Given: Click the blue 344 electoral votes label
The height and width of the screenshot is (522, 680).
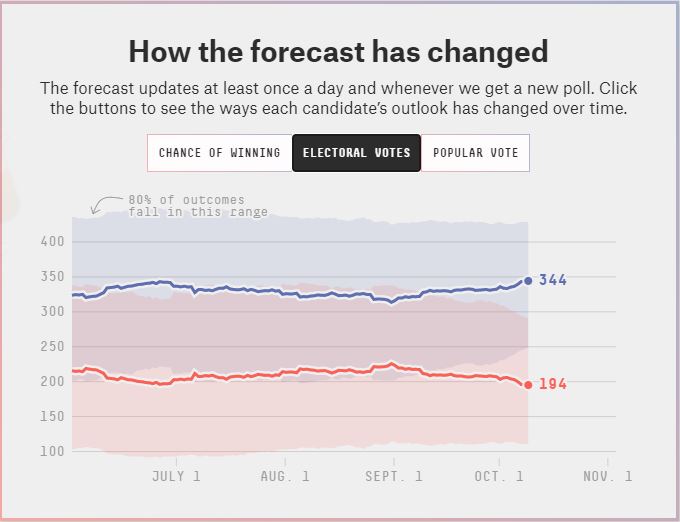Looking at the screenshot, I should coord(553,281).
